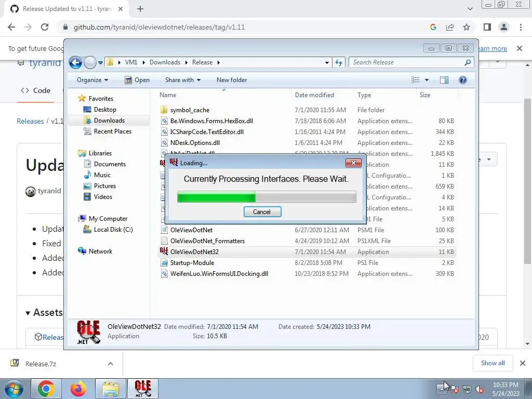Select Documents library
This screenshot has width=532, height=399.
click(110, 164)
